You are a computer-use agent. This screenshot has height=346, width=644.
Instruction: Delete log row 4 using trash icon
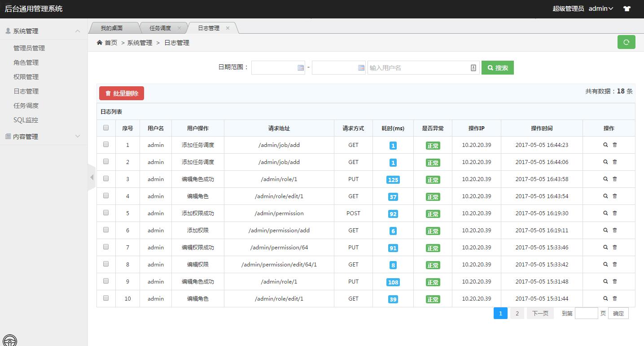(615, 196)
